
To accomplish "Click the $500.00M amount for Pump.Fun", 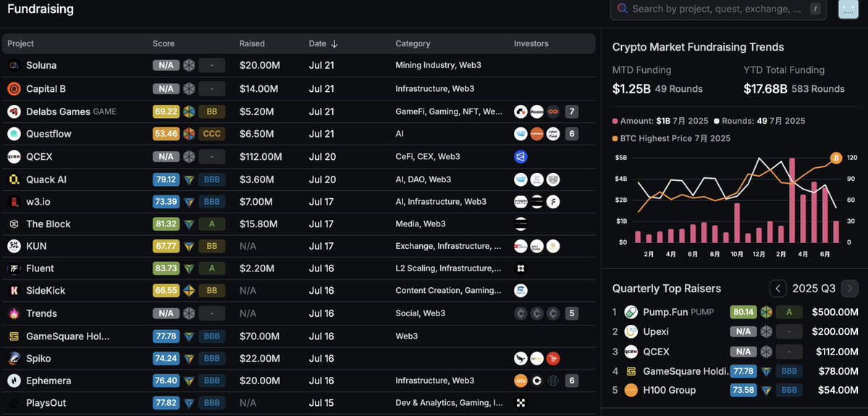I will [x=835, y=312].
